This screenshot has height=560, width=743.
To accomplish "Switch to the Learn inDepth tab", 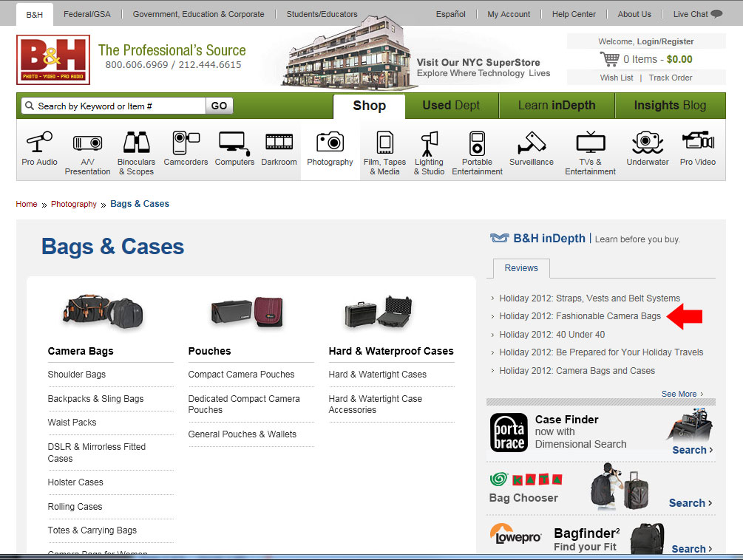I will click(x=557, y=106).
